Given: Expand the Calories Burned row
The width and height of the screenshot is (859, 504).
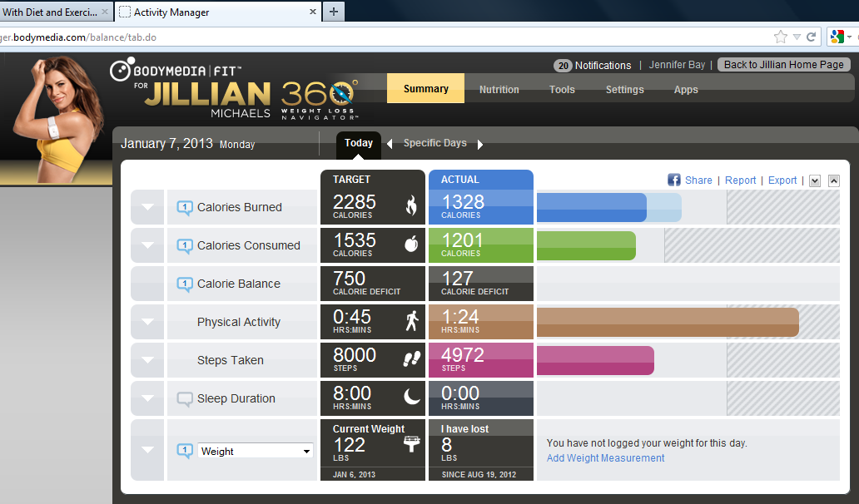Looking at the screenshot, I should 147,207.
